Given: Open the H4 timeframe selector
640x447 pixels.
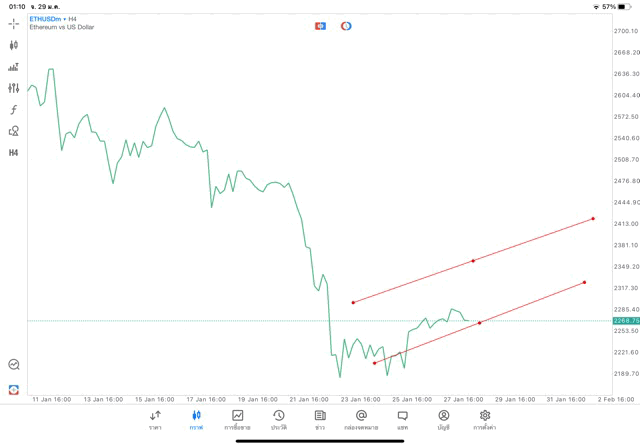Looking at the screenshot, I should (14, 153).
